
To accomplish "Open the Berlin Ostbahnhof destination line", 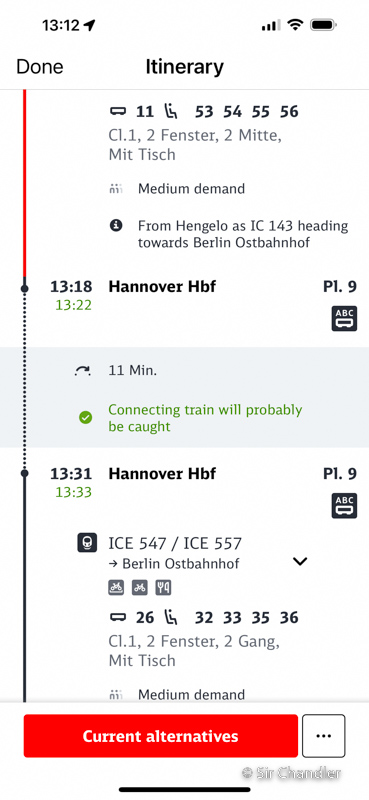I will point(174,564).
